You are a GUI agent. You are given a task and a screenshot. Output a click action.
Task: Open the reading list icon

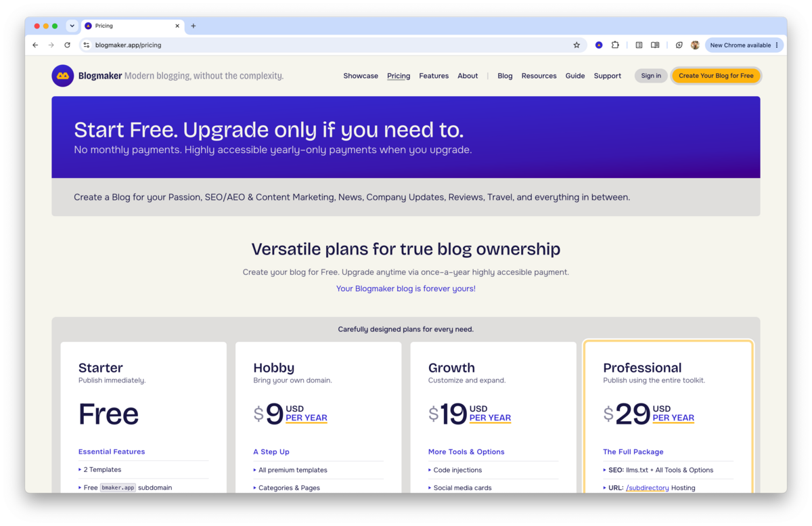point(639,45)
